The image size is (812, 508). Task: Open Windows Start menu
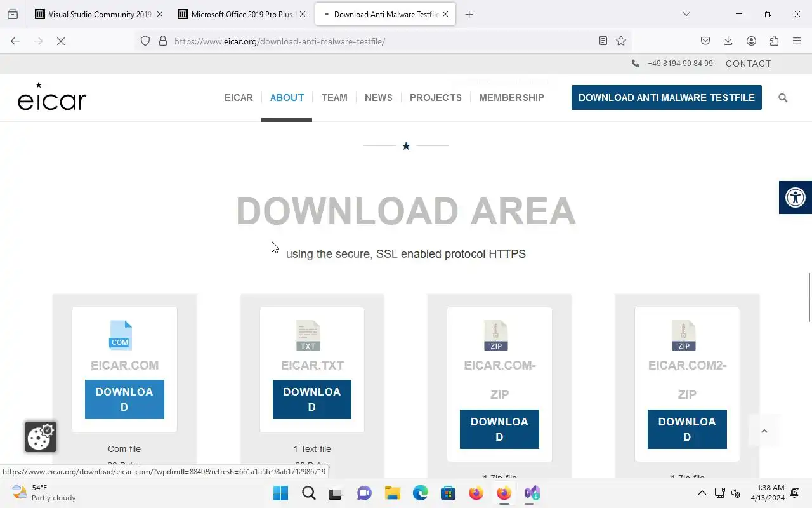280,493
